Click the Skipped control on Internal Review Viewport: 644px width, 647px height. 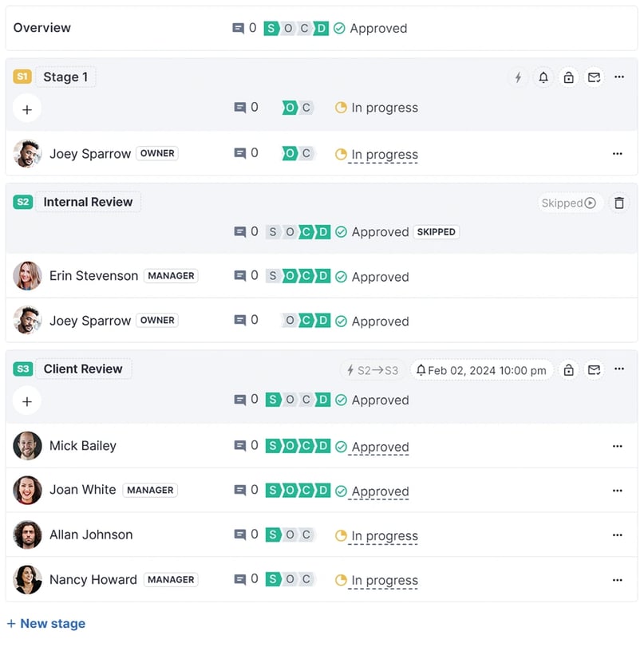coord(567,203)
